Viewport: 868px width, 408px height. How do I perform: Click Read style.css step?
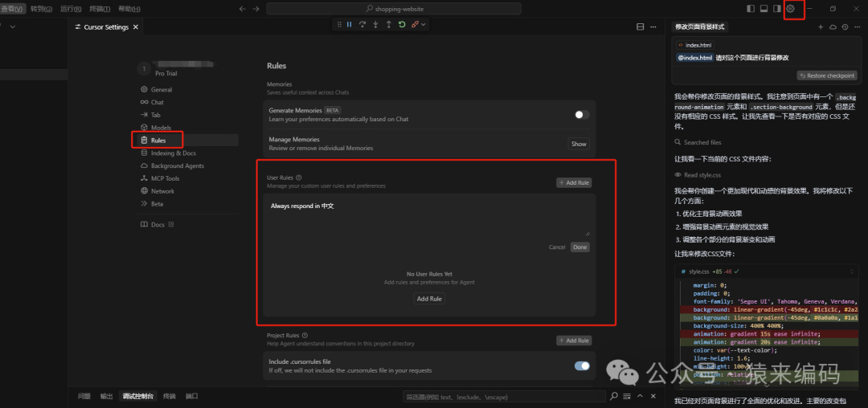point(698,175)
